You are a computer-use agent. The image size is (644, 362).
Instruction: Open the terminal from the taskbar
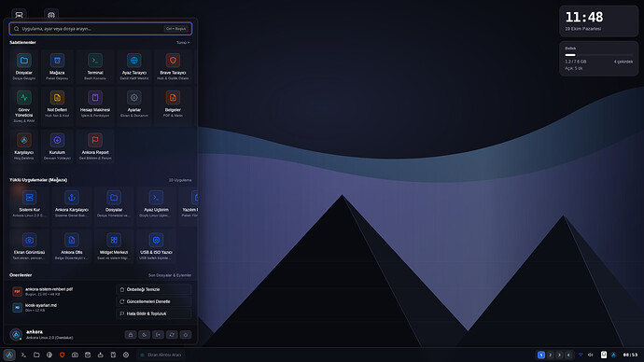tap(23, 355)
